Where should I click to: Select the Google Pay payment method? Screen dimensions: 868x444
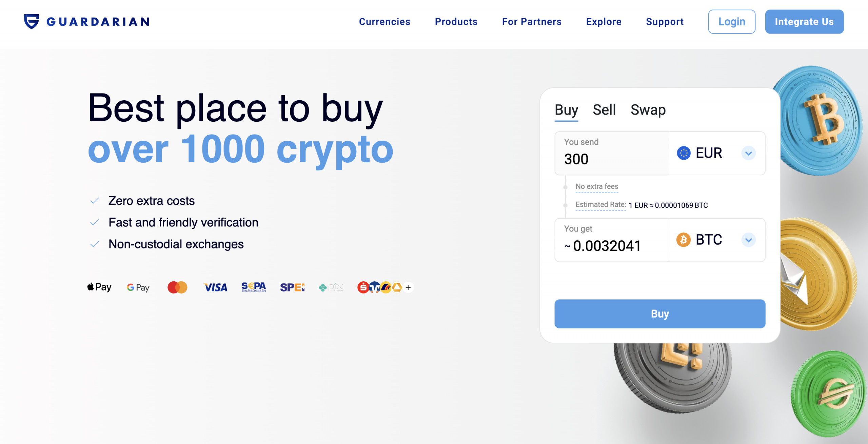138,287
